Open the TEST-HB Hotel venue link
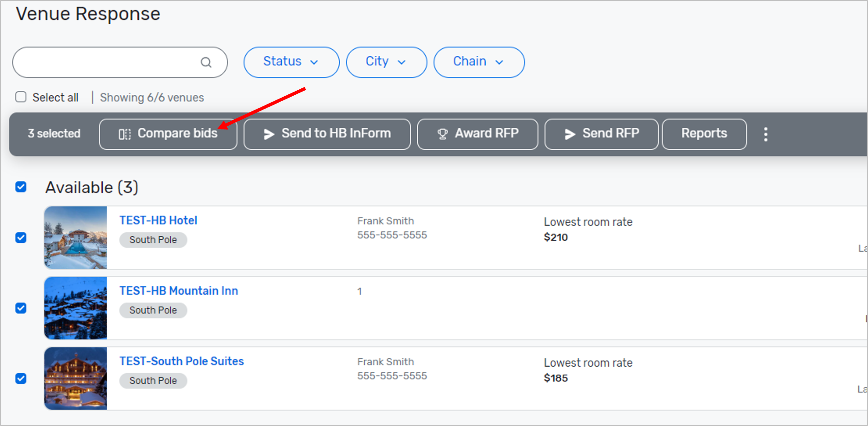The width and height of the screenshot is (868, 426). 158,220
